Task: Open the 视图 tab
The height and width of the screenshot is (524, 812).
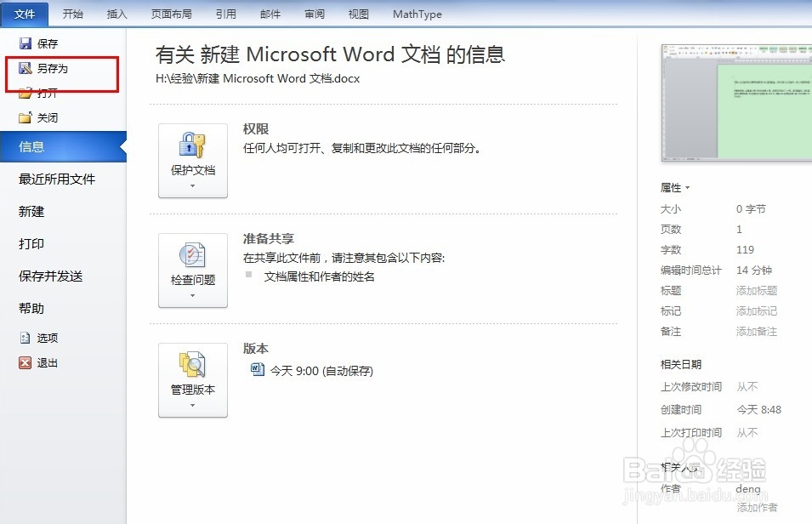Action: click(x=358, y=14)
